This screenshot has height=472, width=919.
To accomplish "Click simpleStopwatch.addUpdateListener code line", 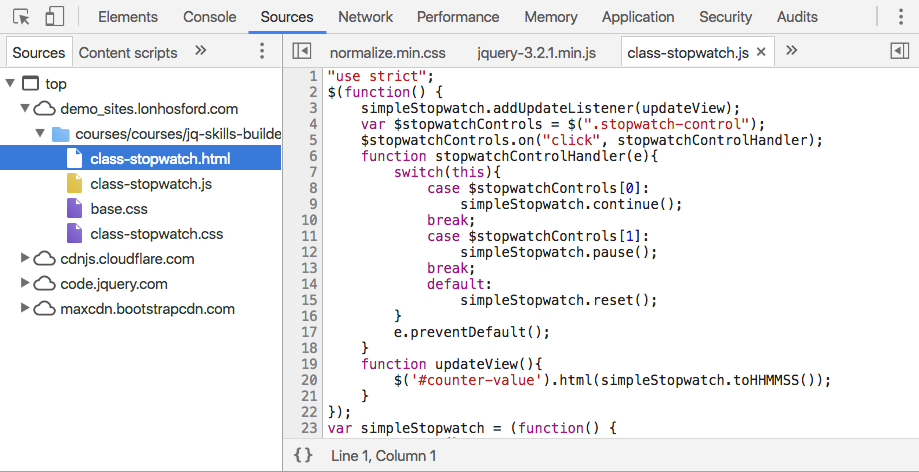I will tap(551, 108).
